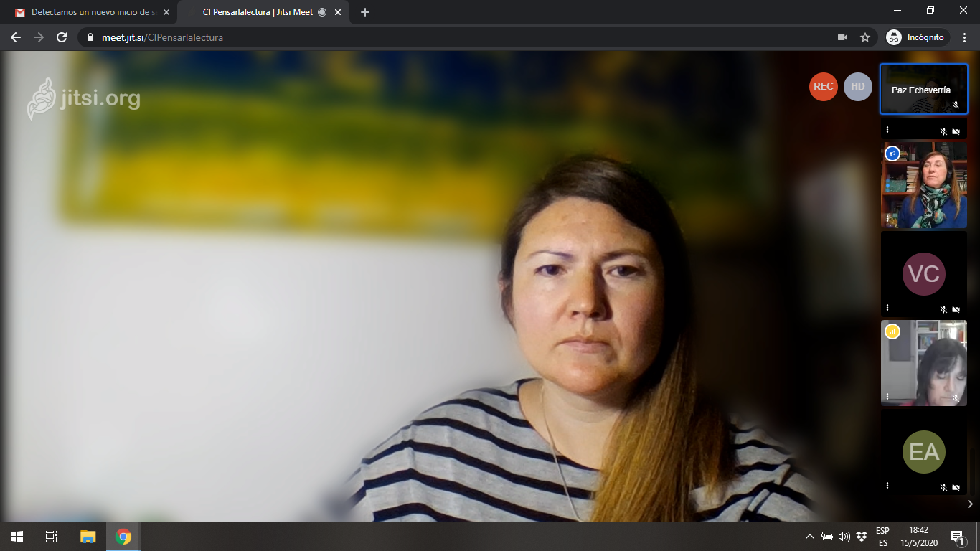
Task: Select the VC avatar participant tile
Action: click(923, 274)
